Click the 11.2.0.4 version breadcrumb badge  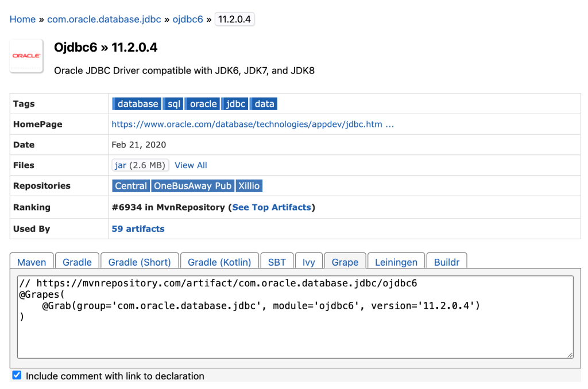click(x=234, y=19)
